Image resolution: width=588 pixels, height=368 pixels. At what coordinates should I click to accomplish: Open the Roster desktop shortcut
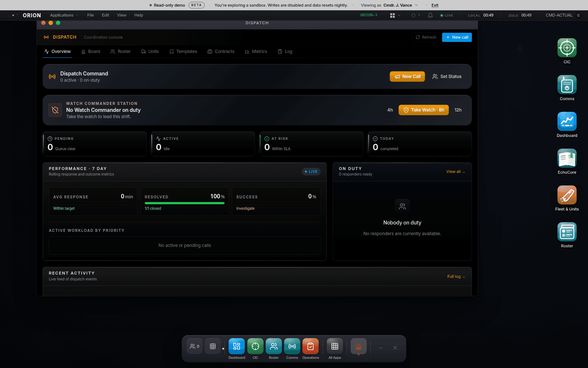coord(567,232)
